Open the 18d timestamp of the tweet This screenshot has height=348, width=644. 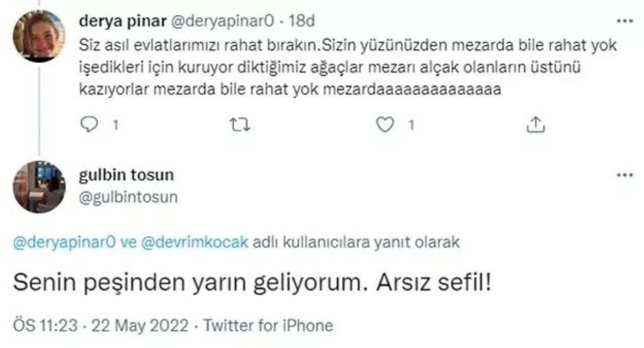click(304, 22)
